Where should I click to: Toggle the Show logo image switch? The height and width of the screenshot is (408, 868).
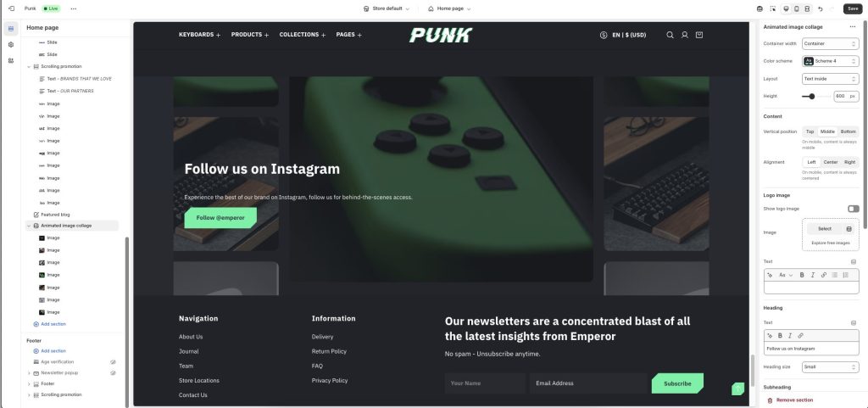pyautogui.click(x=853, y=209)
